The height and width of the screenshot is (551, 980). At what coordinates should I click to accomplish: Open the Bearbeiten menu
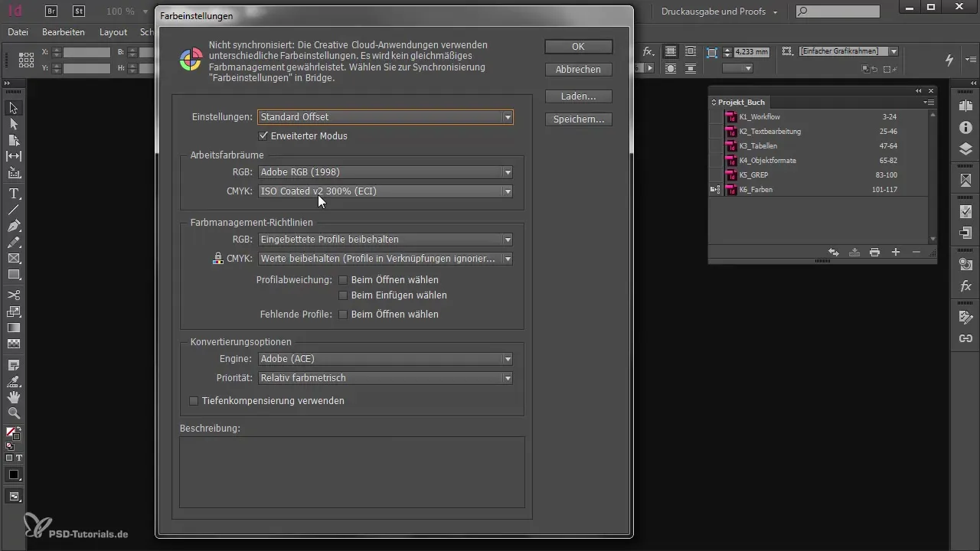(64, 32)
